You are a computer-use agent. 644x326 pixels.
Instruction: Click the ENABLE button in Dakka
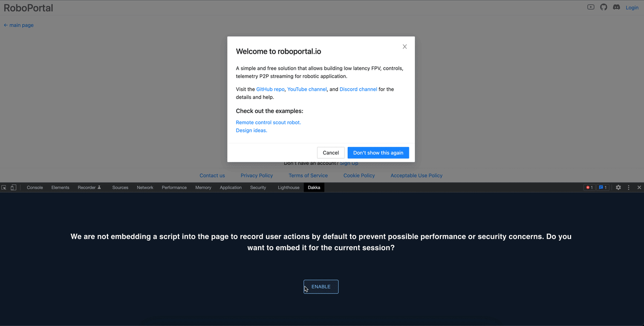pos(321,286)
